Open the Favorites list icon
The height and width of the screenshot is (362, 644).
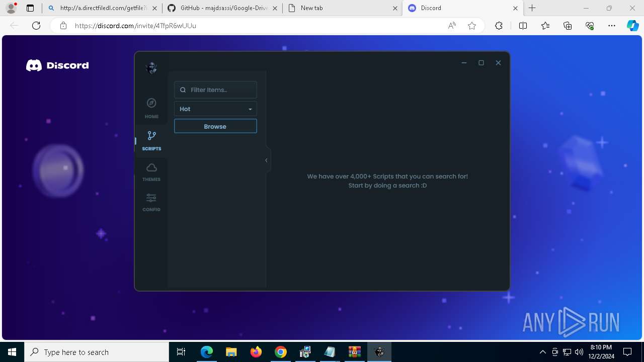click(545, 26)
